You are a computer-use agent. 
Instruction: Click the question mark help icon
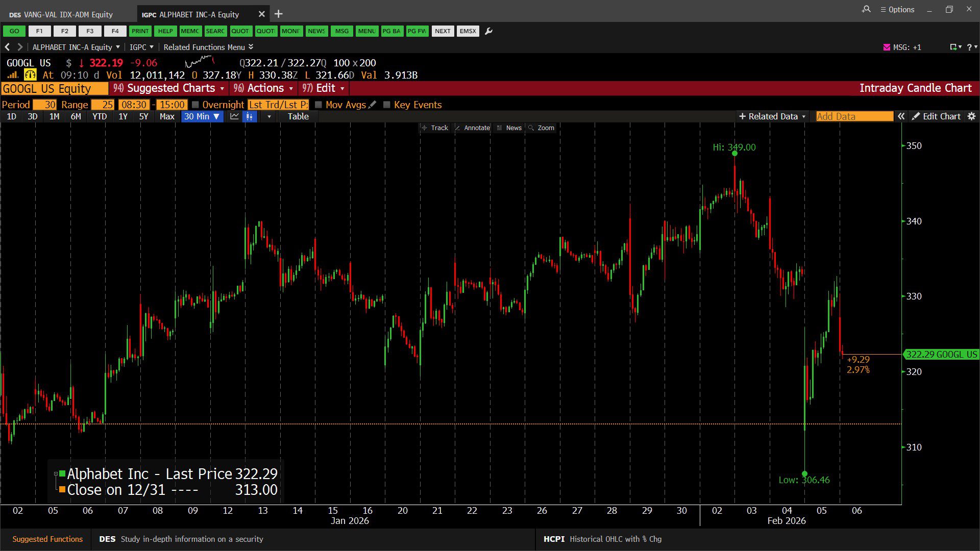pyautogui.click(x=969, y=47)
